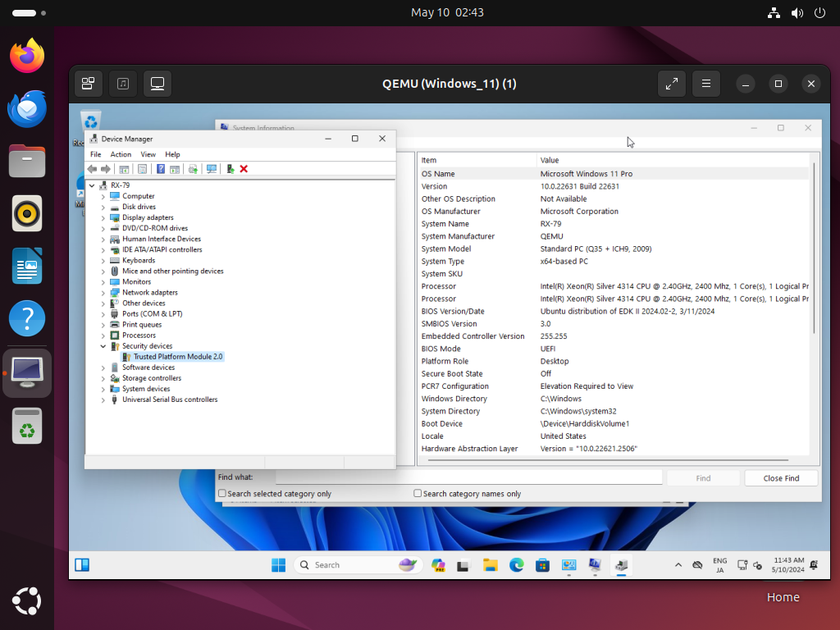This screenshot has width=840, height=630.
Task: Collapse the Security devices node
Action: pyautogui.click(x=103, y=346)
